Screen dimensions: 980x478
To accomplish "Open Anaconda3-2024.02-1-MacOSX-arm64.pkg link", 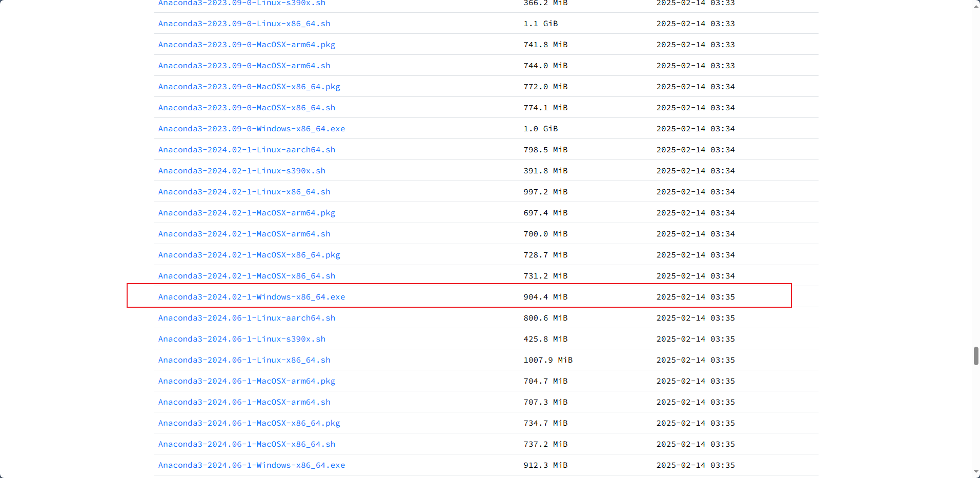I will click(x=247, y=213).
